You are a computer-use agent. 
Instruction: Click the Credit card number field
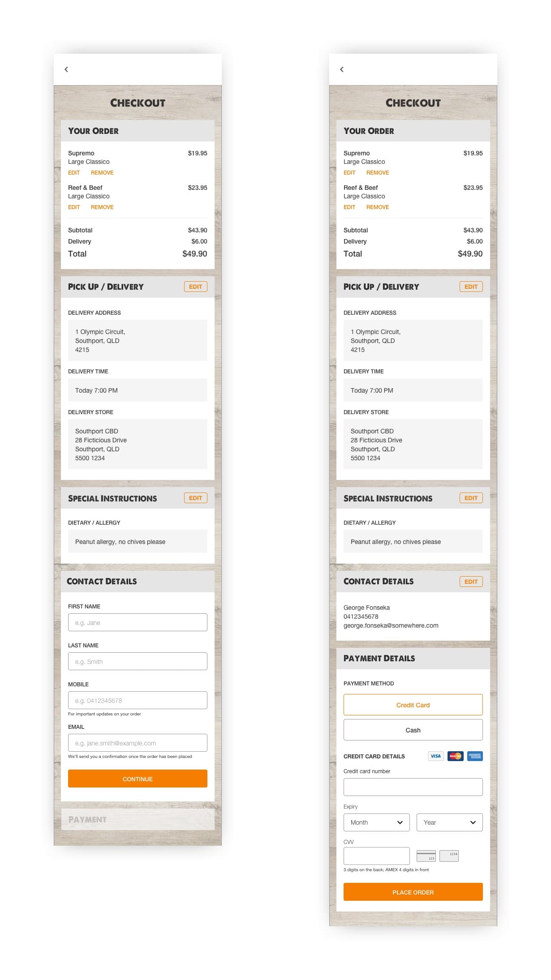pos(413,787)
